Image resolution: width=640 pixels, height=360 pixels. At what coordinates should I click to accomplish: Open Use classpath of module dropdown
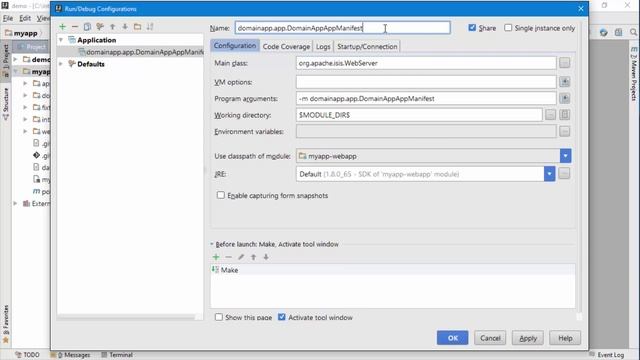[565, 156]
